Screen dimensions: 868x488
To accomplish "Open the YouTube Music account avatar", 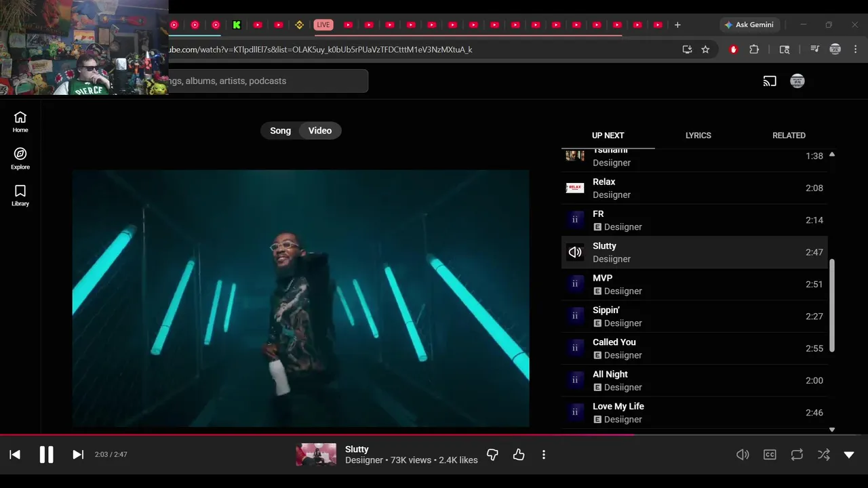I will [797, 81].
